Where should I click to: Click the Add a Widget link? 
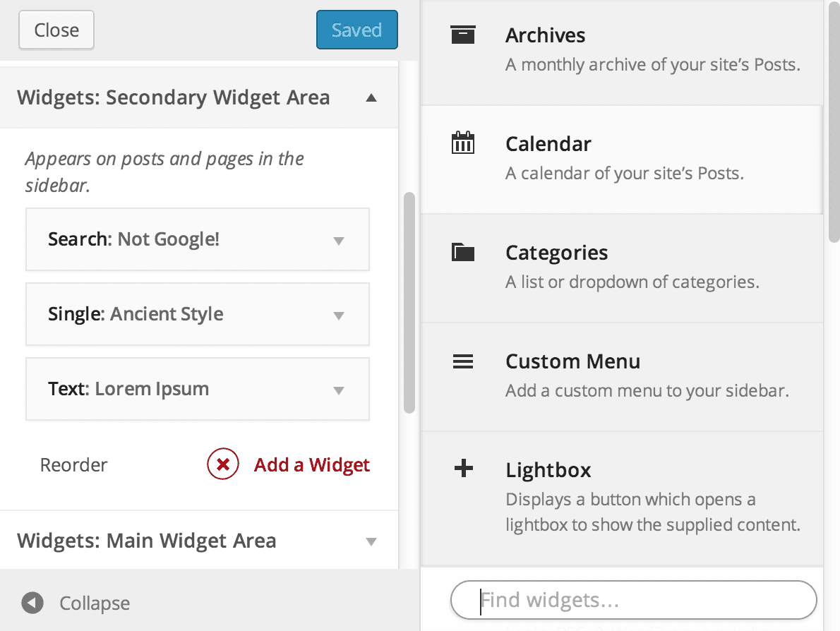pyautogui.click(x=311, y=465)
